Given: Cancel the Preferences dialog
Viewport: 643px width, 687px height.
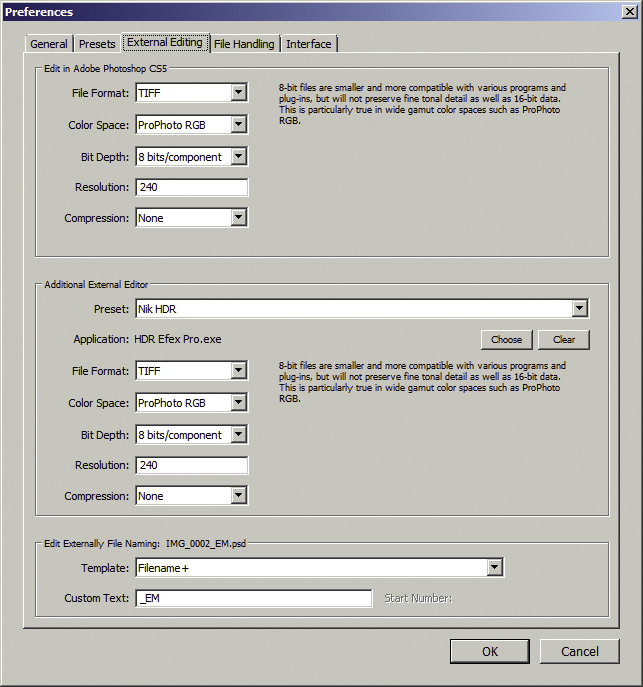Looking at the screenshot, I should pos(579,652).
